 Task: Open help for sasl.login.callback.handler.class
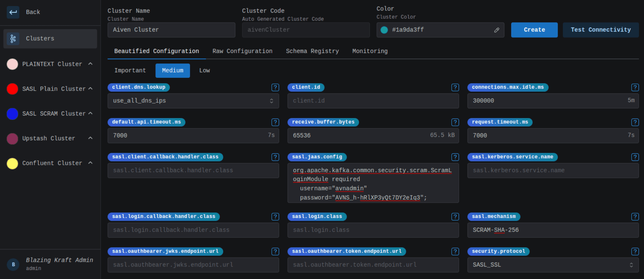[275, 217]
